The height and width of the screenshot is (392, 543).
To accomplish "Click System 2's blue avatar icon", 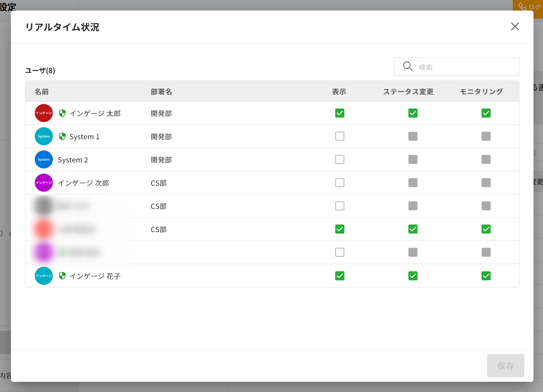I will [x=44, y=160].
